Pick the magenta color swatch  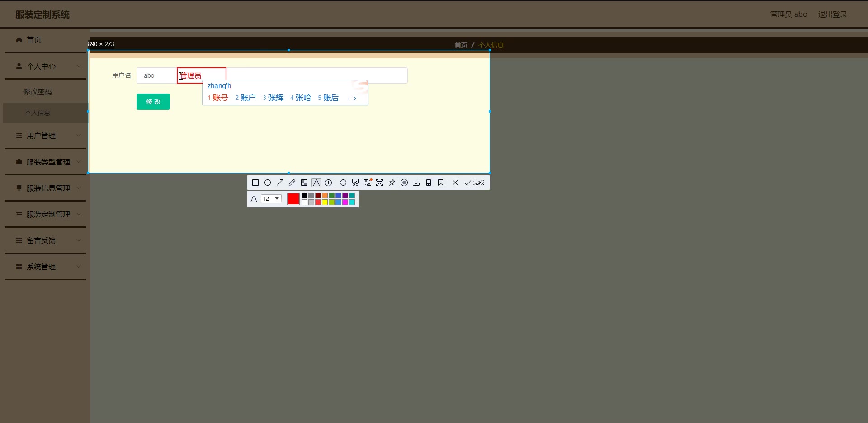coord(345,202)
